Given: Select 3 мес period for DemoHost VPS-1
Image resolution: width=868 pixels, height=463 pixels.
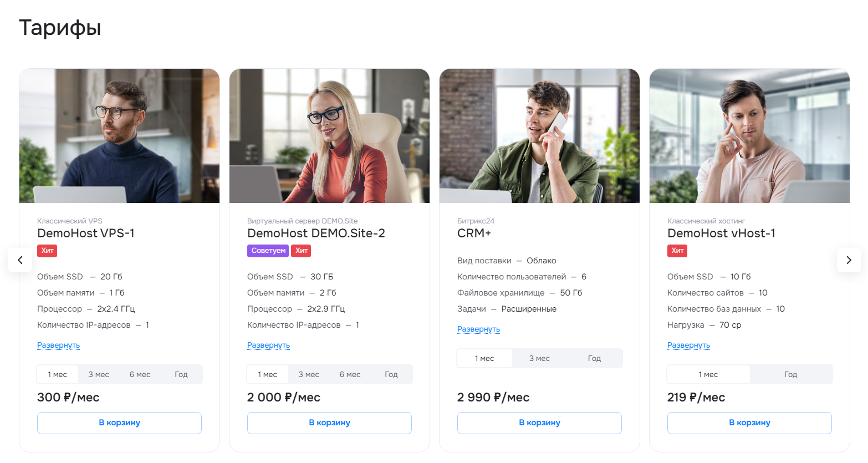Looking at the screenshot, I should click(x=99, y=374).
